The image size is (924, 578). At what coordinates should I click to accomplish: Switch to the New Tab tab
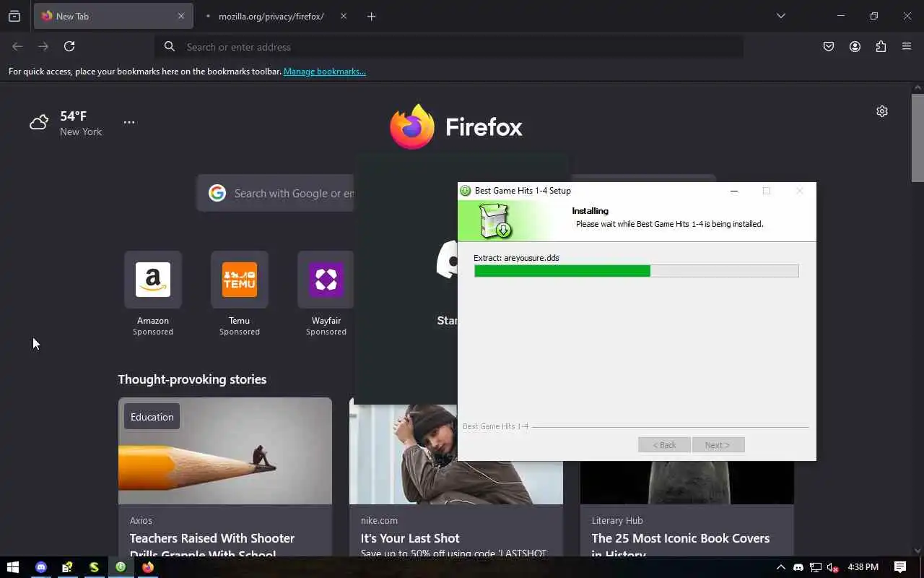[113, 16]
